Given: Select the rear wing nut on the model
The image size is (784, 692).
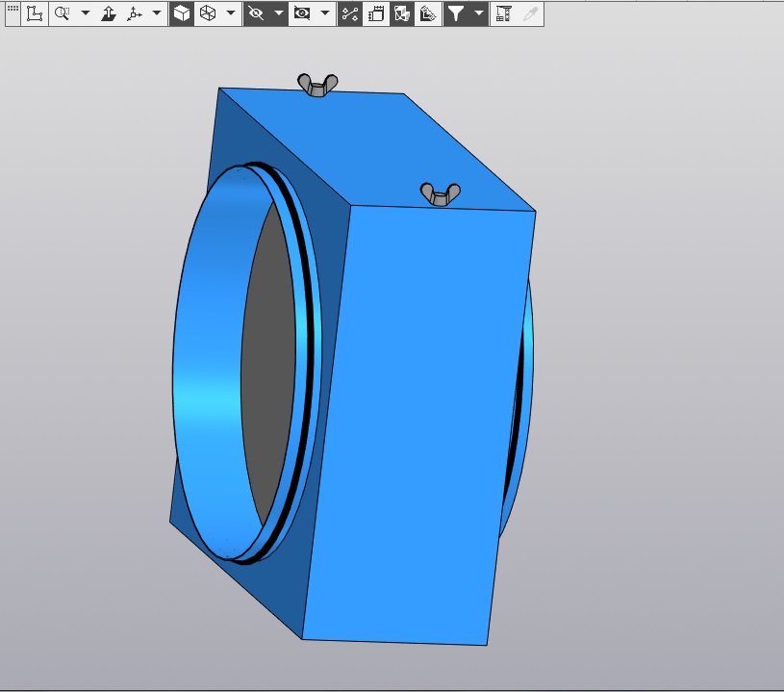Looking at the screenshot, I should pyautogui.click(x=317, y=85).
